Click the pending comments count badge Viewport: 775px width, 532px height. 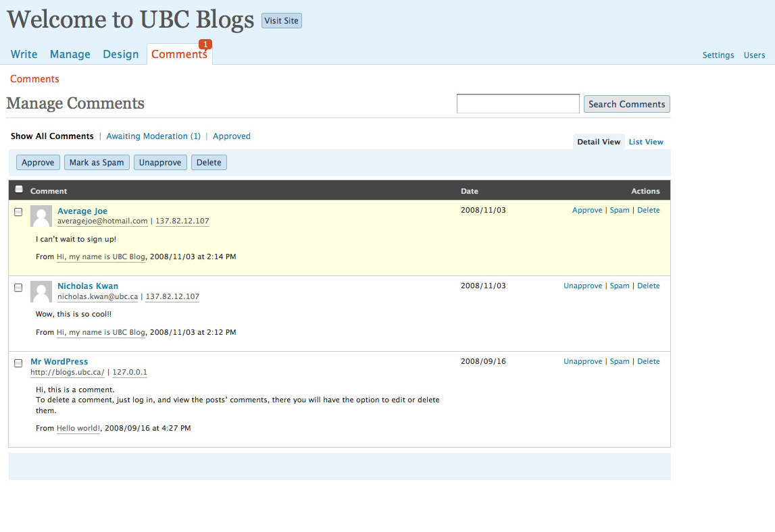[205, 45]
